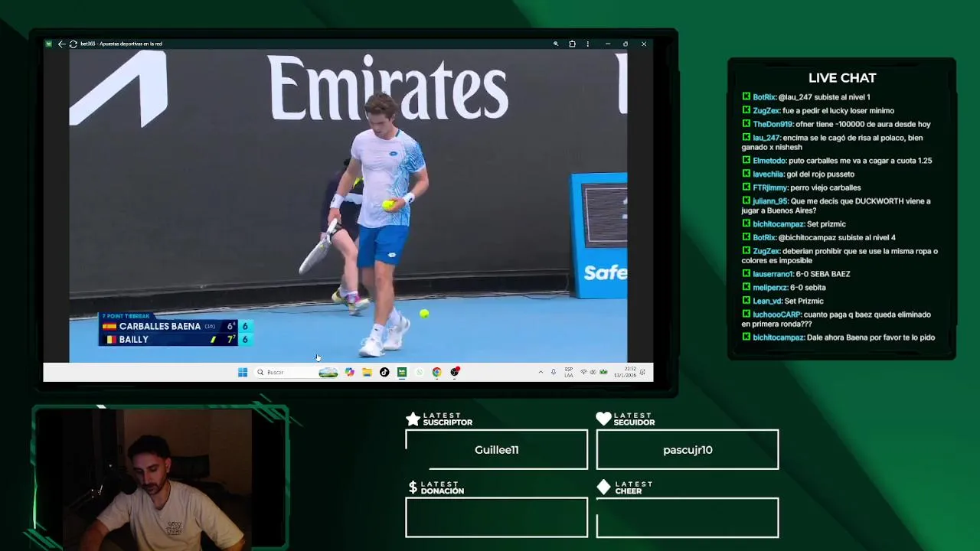The height and width of the screenshot is (551, 980).
Task: Open the red-badged taskbar app
Action: 455,372
